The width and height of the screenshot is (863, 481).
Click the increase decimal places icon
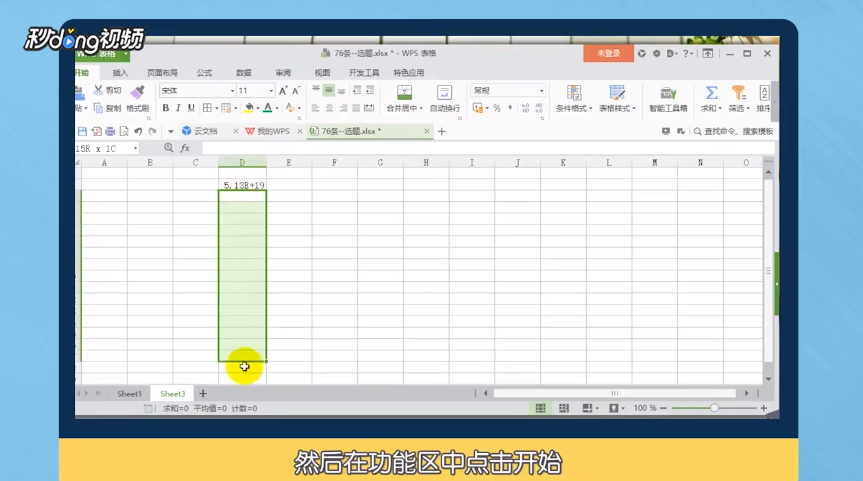point(526,108)
